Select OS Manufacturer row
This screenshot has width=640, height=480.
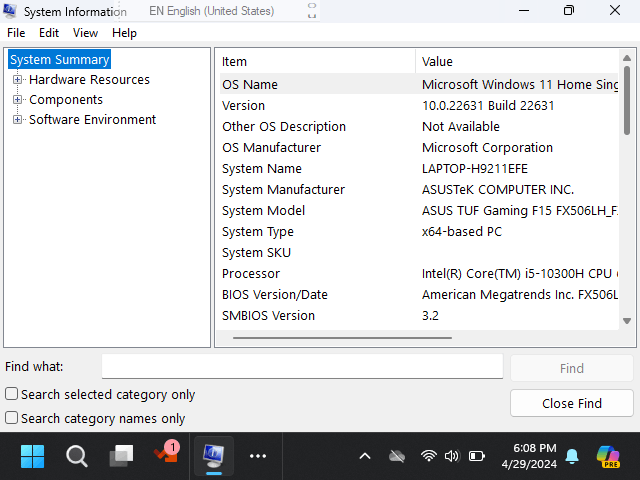click(419, 147)
